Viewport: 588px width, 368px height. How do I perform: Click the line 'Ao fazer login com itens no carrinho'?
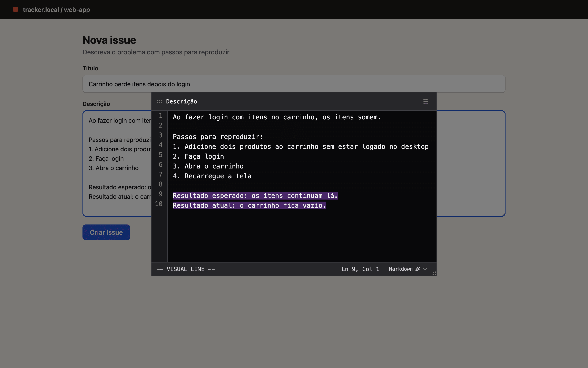coord(277,117)
